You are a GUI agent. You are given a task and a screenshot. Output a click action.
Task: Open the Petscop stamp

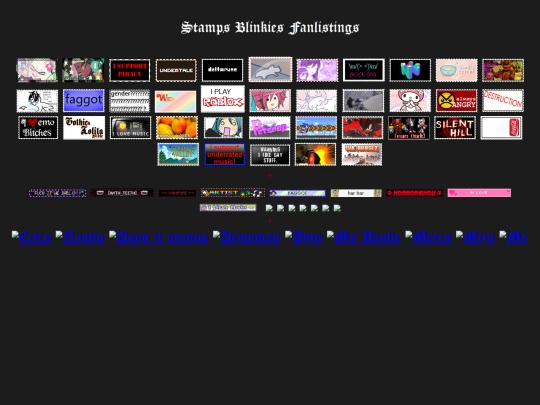click(270, 128)
